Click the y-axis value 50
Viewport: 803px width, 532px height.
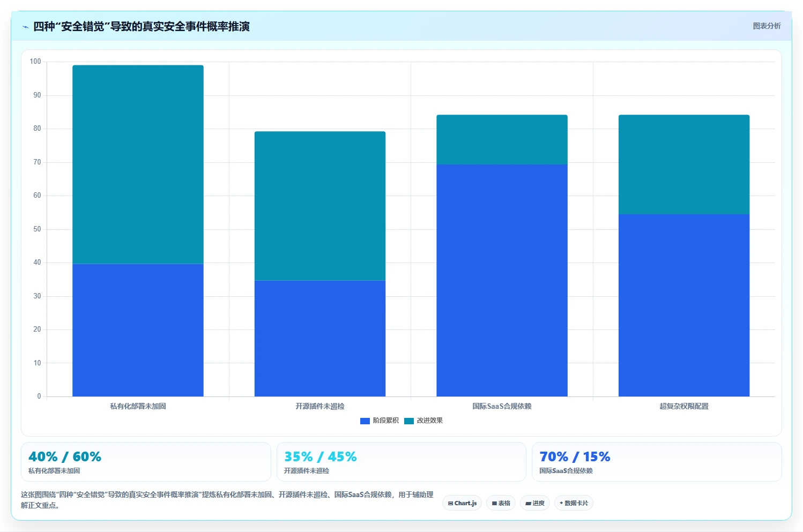pos(37,229)
